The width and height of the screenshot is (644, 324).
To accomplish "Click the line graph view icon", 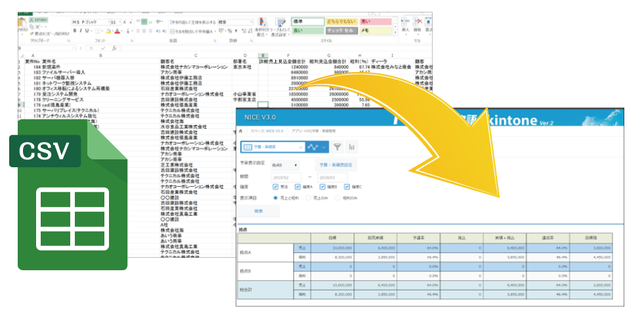I will tap(313, 147).
